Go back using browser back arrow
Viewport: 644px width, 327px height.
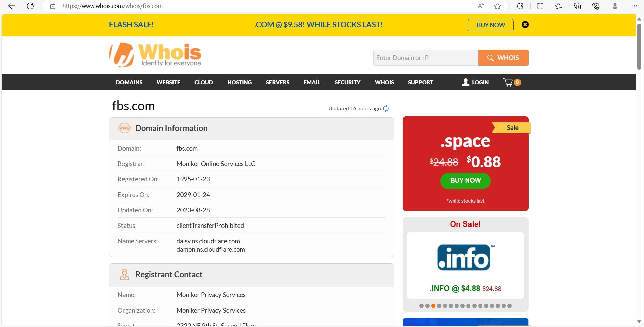coord(12,6)
